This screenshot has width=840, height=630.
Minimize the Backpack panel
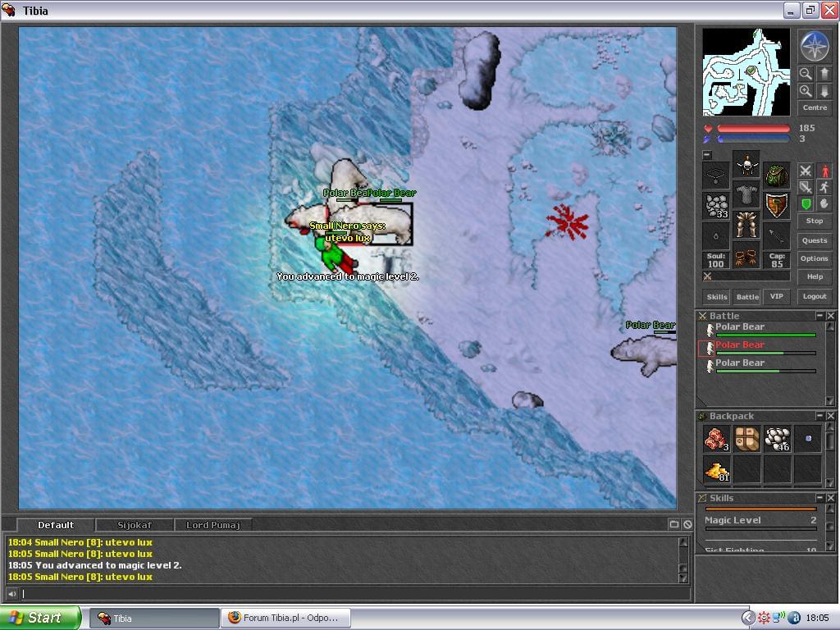click(x=819, y=416)
